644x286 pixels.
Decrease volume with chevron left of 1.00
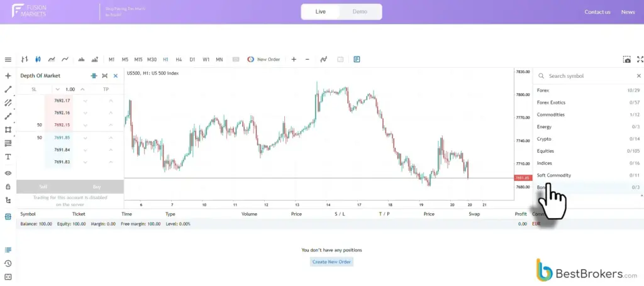pyautogui.click(x=57, y=89)
